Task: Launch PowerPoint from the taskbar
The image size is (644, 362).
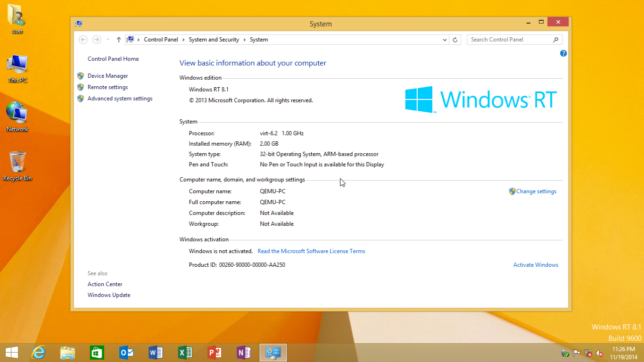Action: tap(215, 352)
